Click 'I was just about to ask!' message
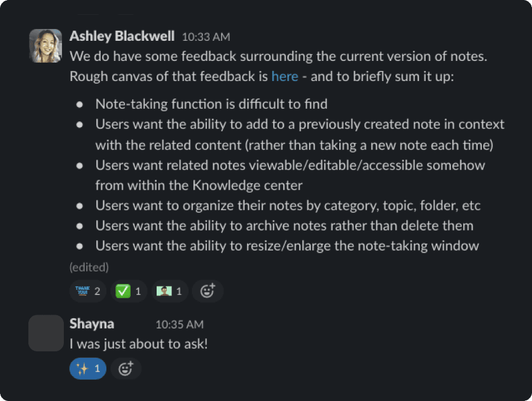Viewport: 532px width, 401px height. [x=138, y=344]
